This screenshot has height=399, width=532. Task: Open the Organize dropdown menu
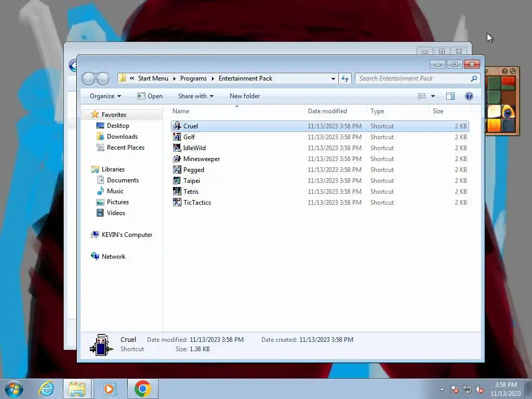coord(105,96)
